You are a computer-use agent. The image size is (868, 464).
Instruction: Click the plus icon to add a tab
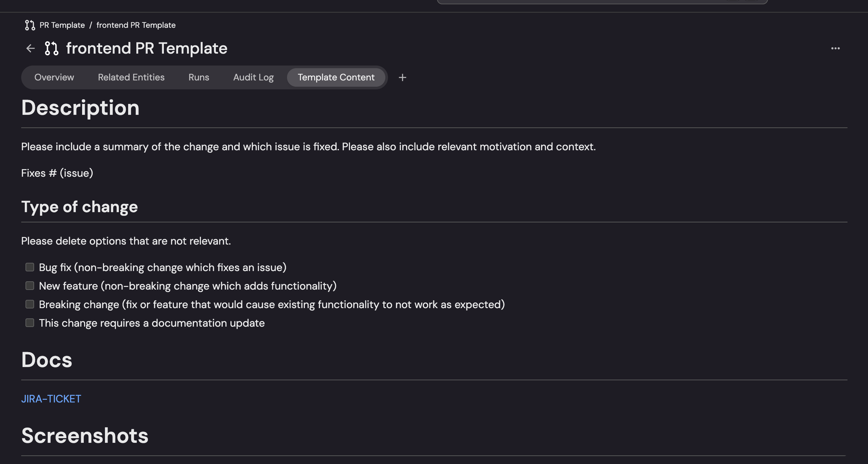click(402, 77)
